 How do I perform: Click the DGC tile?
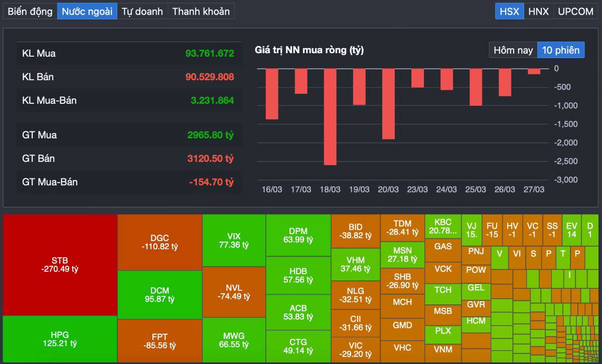click(x=160, y=242)
